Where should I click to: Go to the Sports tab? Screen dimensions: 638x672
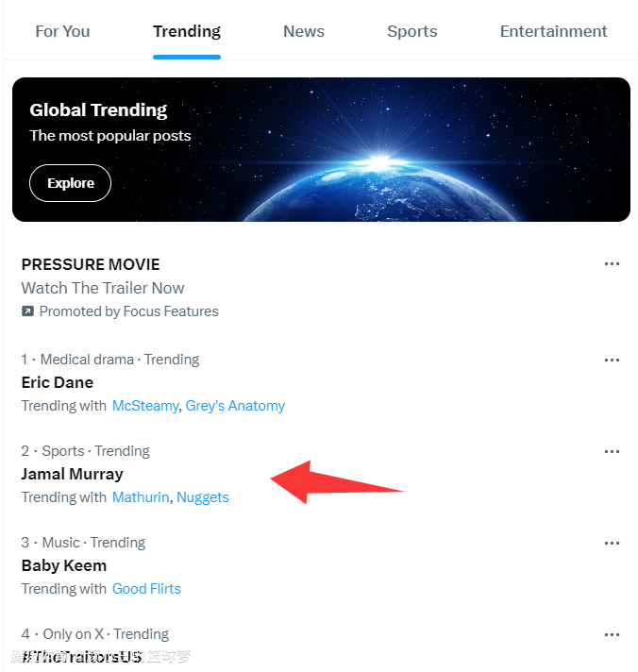point(412,31)
